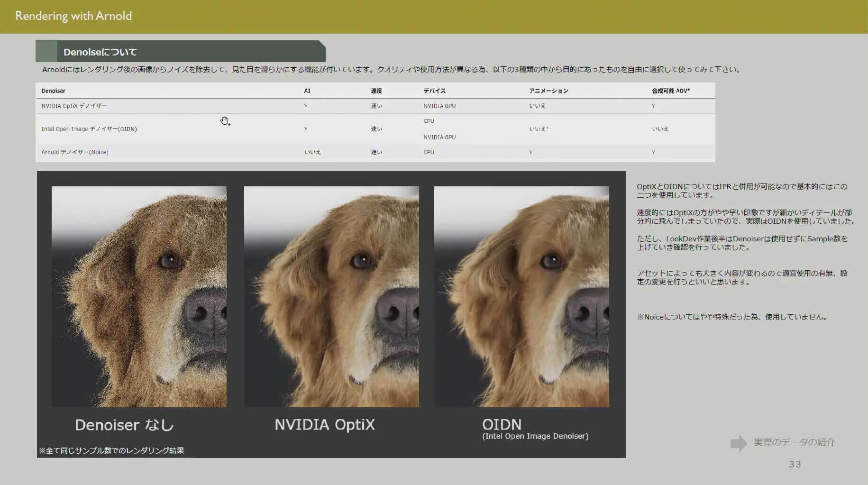
Task: Select the 'Arnold デノイザー(Noice)' table row
Action: (75, 152)
